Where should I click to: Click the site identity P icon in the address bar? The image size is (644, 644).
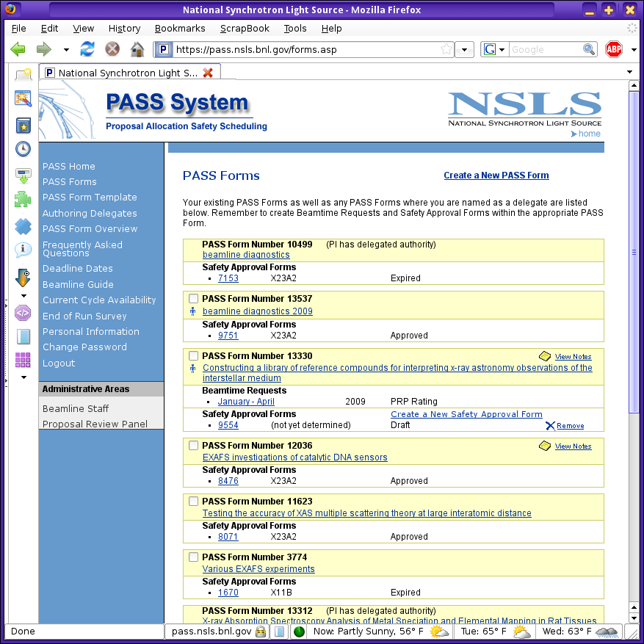click(164, 50)
